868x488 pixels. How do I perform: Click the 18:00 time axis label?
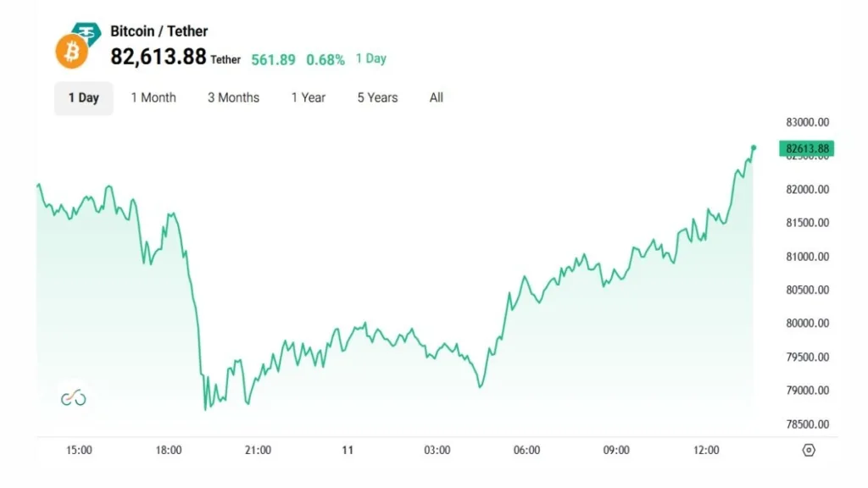click(x=169, y=451)
